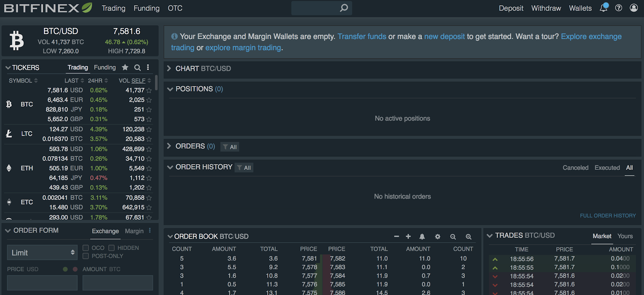
Task: Open FULL ORDER HISTORY link
Action: (608, 216)
